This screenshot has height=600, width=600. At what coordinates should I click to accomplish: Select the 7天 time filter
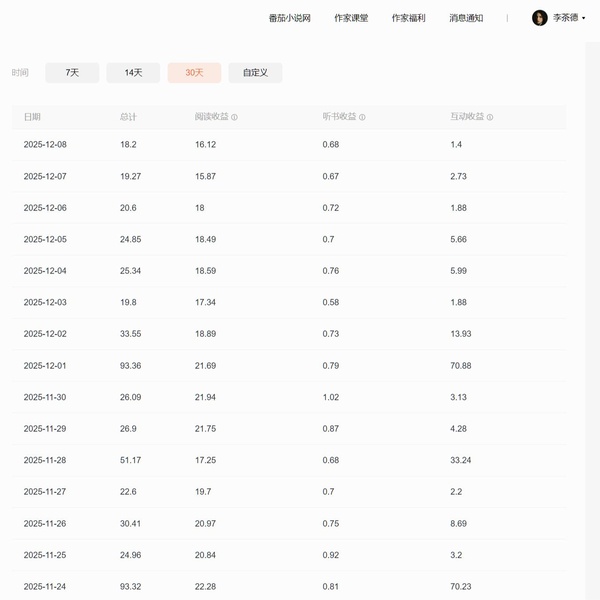(x=72, y=73)
